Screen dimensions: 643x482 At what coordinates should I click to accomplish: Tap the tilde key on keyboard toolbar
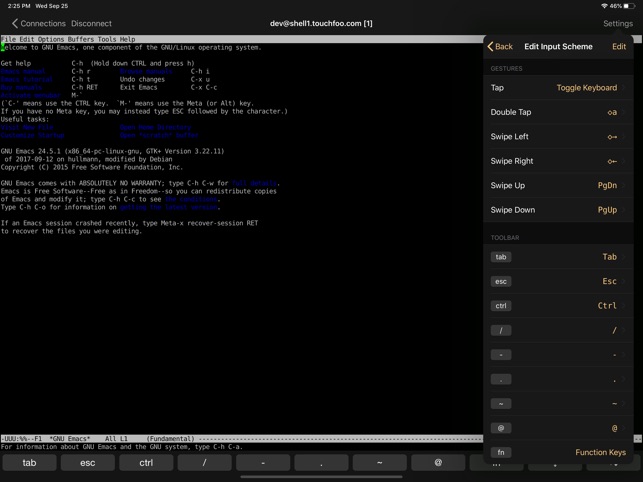[380, 463]
